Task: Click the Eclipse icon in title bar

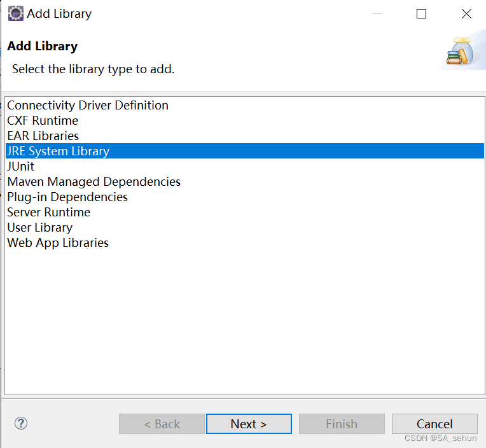Action: point(15,13)
